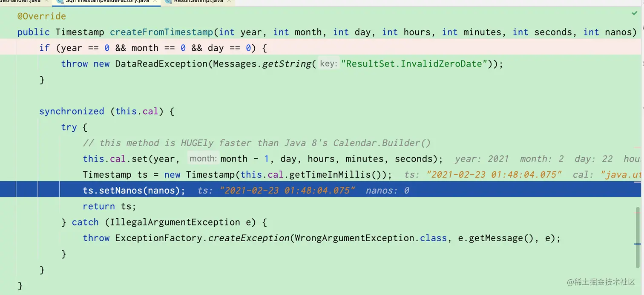This screenshot has height=295, width=644.
Task: Click 'year == 0' in the if condition
Action: tap(85, 48)
